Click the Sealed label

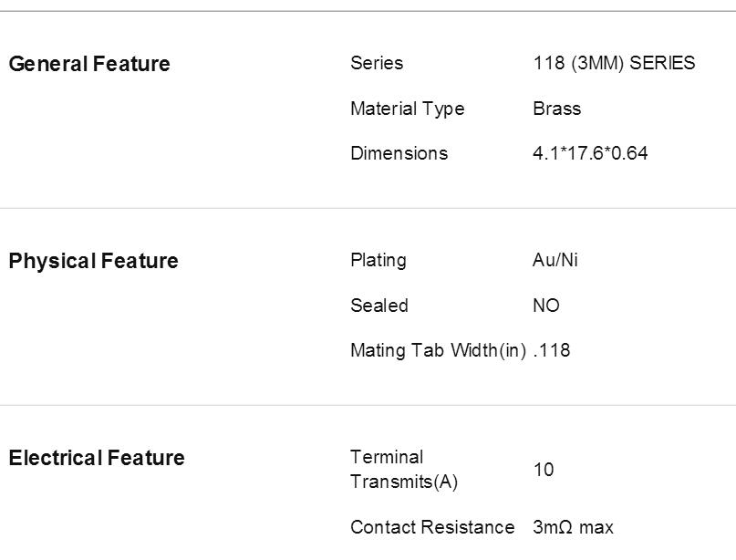379,306
